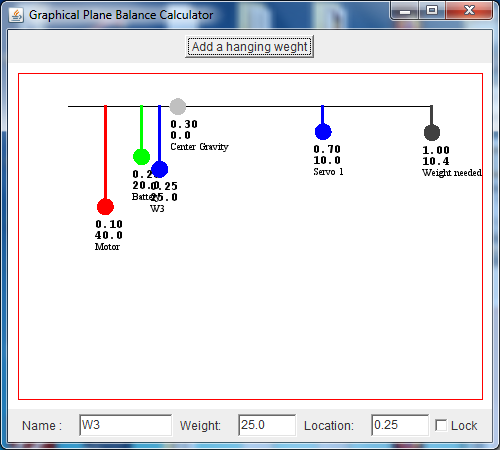Image resolution: width=500 pixels, height=450 pixels.
Task: Click the red Motor hanging line
Action: click(105, 152)
